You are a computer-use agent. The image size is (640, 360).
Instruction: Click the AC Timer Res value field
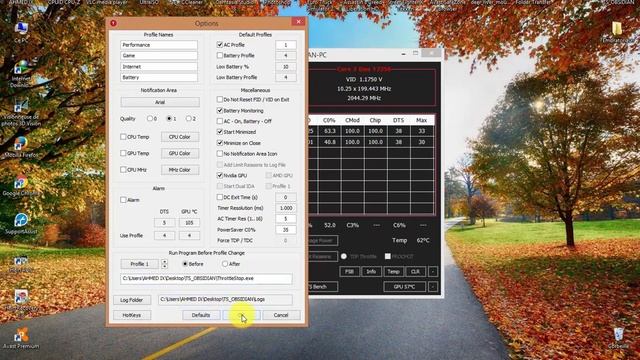[x=286, y=219]
